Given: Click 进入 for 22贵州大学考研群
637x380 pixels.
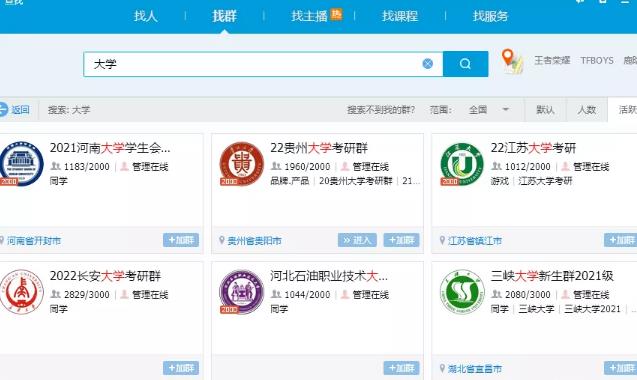Looking at the screenshot, I should 357,240.
